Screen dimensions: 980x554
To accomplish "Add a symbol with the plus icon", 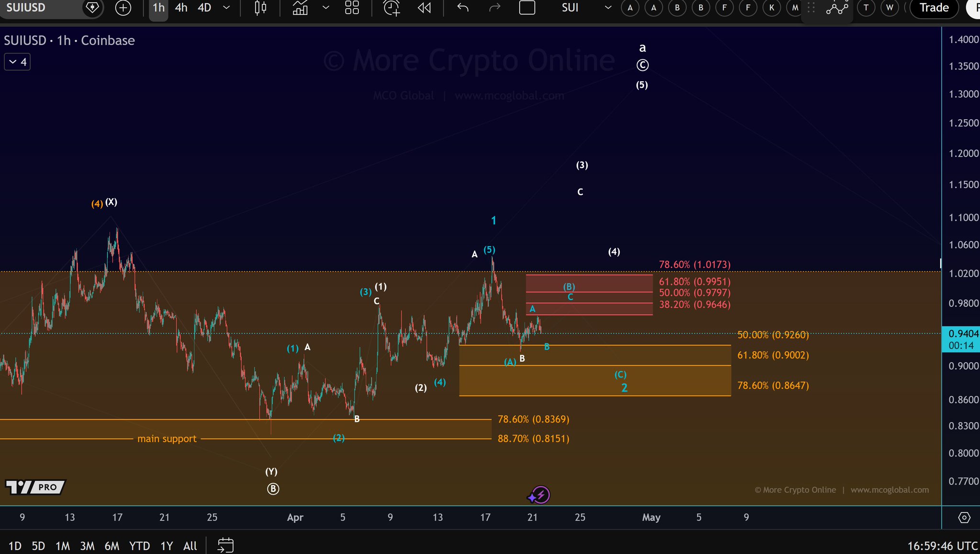I will pos(123,8).
